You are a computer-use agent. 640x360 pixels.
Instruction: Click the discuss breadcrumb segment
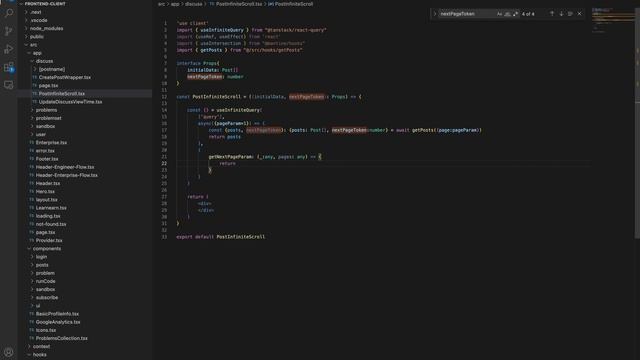pyautogui.click(x=193, y=4)
